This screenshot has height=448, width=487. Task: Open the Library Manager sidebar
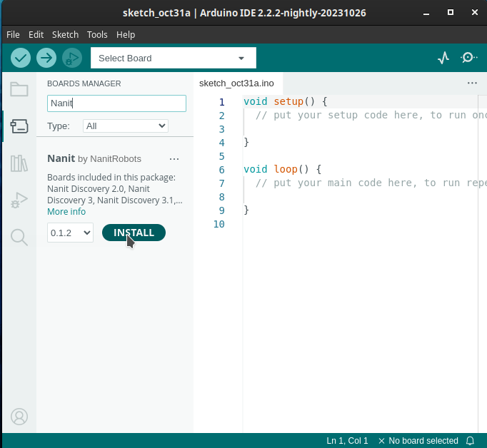[x=19, y=163]
